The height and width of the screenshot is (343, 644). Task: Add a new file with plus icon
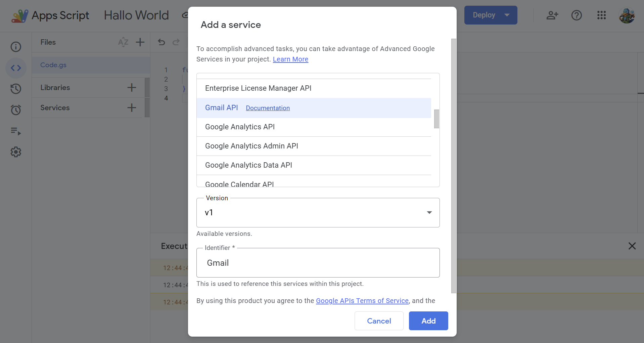tap(140, 42)
